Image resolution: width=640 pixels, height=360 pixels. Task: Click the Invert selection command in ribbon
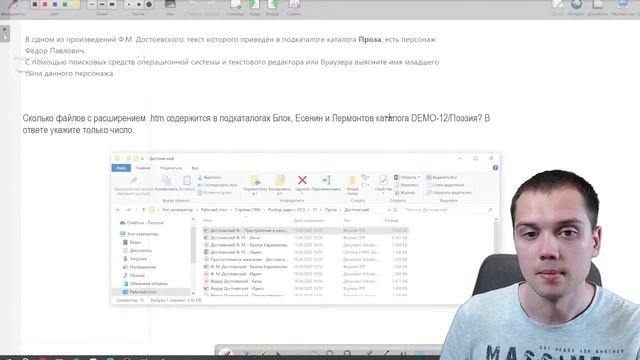[x=449, y=193]
